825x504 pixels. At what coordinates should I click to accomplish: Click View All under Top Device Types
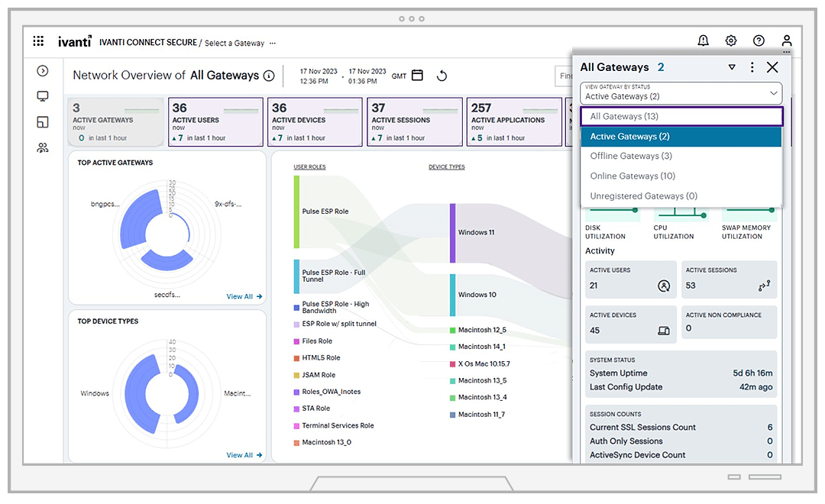pos(244,455)
